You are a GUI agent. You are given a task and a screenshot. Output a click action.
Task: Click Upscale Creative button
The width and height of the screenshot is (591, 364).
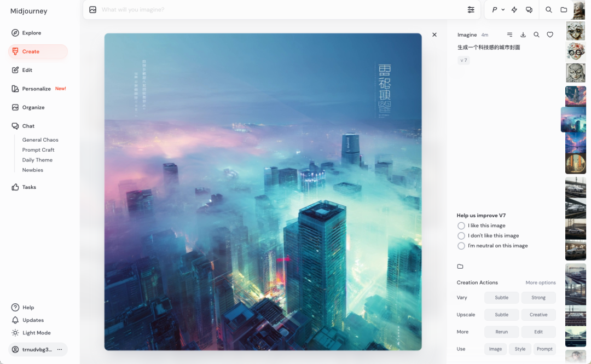538,315
